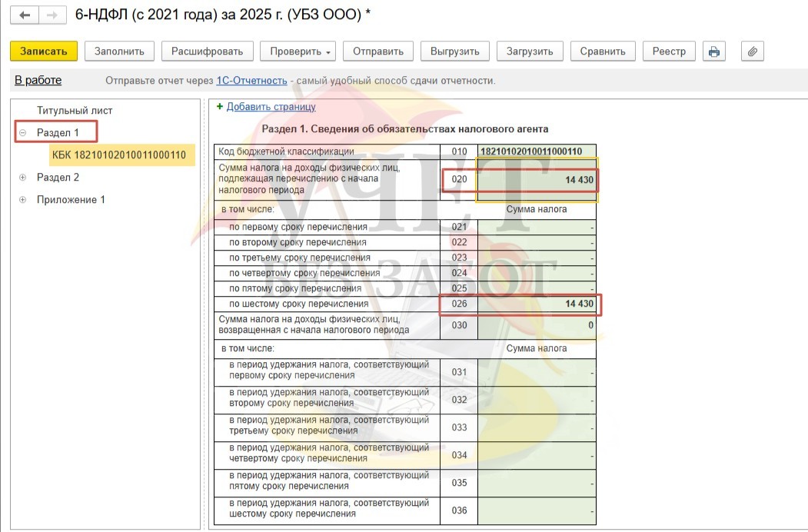Expand the Раздел 2 tree node
Screen dimensions: 808x532
click(22, 178)
